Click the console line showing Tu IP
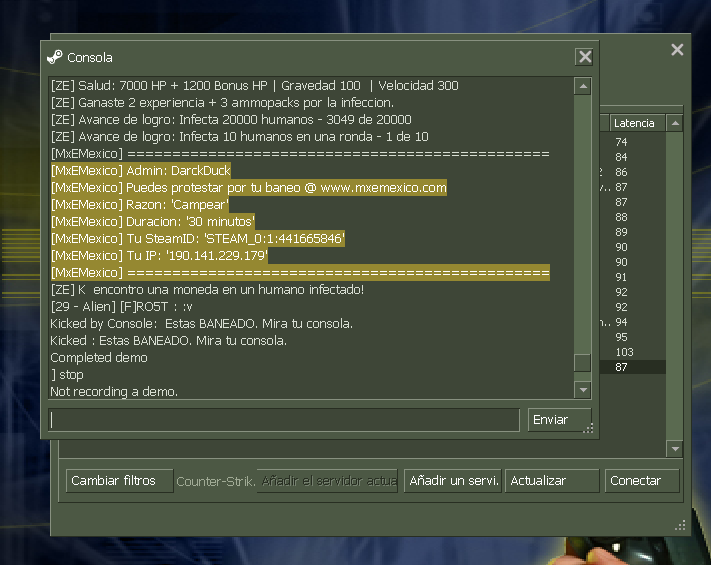 pyautogui.click(x=159, y=256)
